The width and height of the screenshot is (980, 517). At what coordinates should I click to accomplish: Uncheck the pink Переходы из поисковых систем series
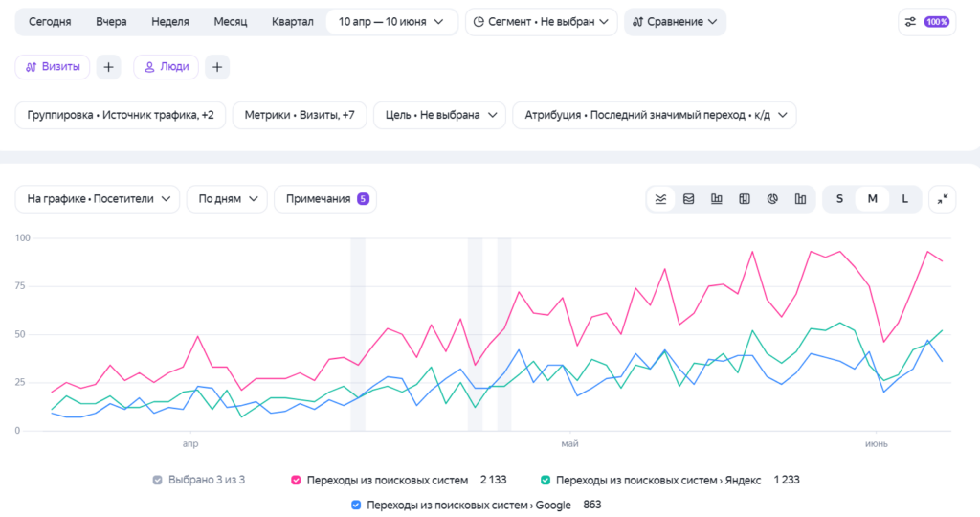(x=296, y=480)
